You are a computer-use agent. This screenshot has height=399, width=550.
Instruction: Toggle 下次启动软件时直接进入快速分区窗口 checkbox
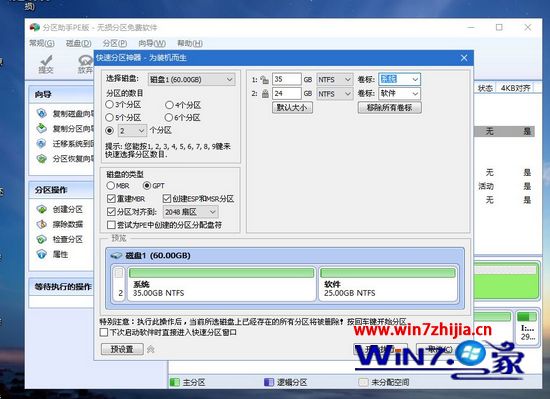pos(104,332)
